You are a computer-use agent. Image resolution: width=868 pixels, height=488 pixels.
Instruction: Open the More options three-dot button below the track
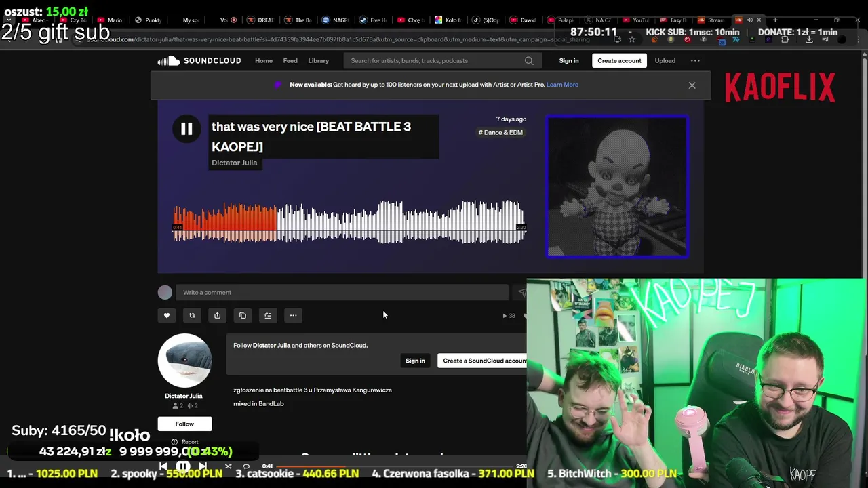(x=293, y=315)
